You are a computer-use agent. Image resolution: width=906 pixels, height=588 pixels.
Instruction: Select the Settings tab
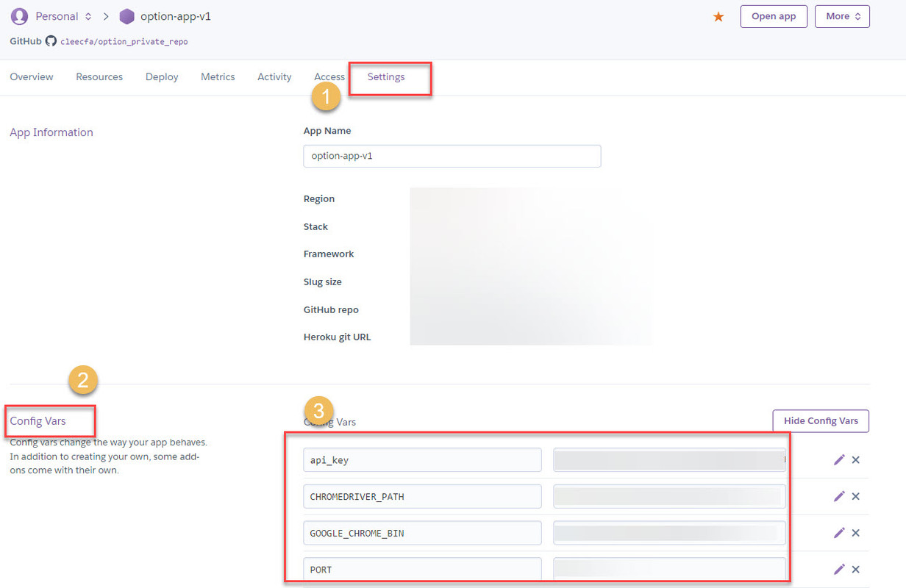[386, 76]
